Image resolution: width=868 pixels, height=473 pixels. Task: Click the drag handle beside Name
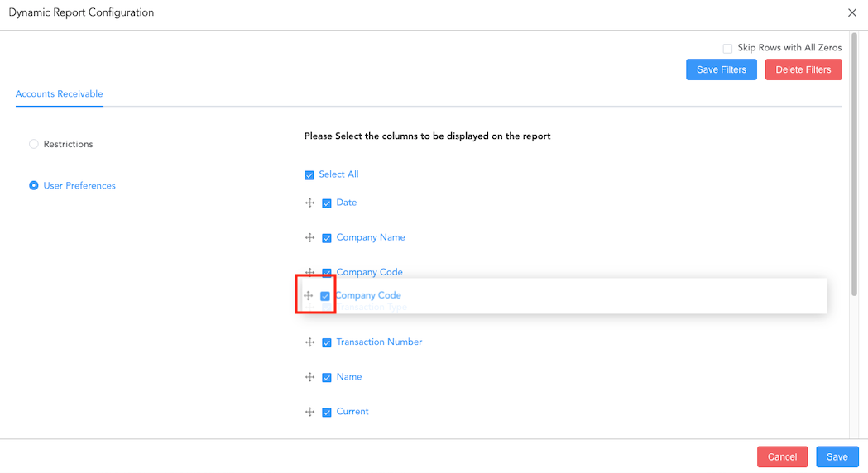coord(309,377)
